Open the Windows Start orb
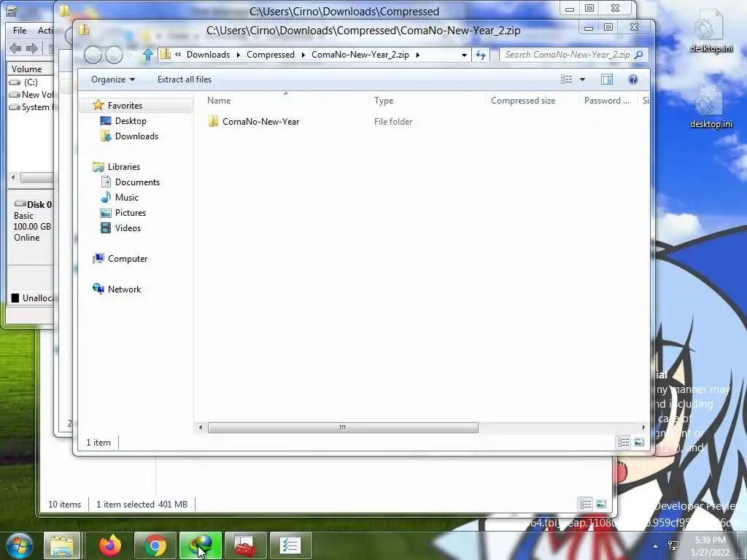This screenshot has width=747, height=560. [19, 545]
